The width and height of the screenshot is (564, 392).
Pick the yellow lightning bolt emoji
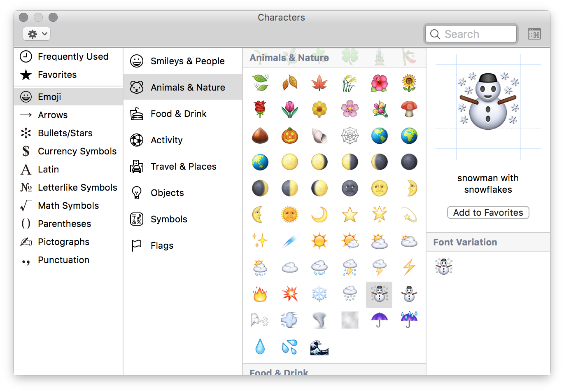coord(409,267)
